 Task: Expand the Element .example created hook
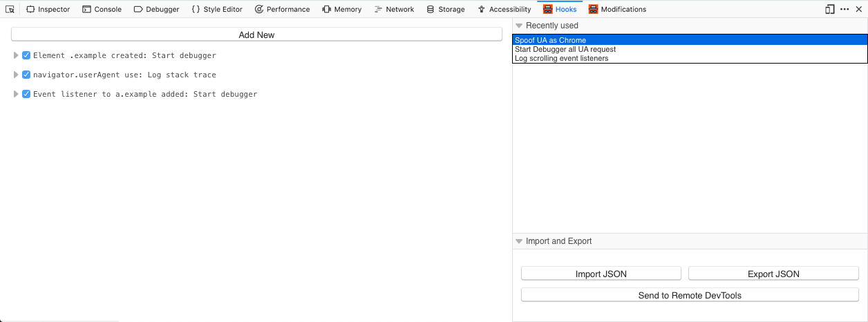tap(16, 55)
